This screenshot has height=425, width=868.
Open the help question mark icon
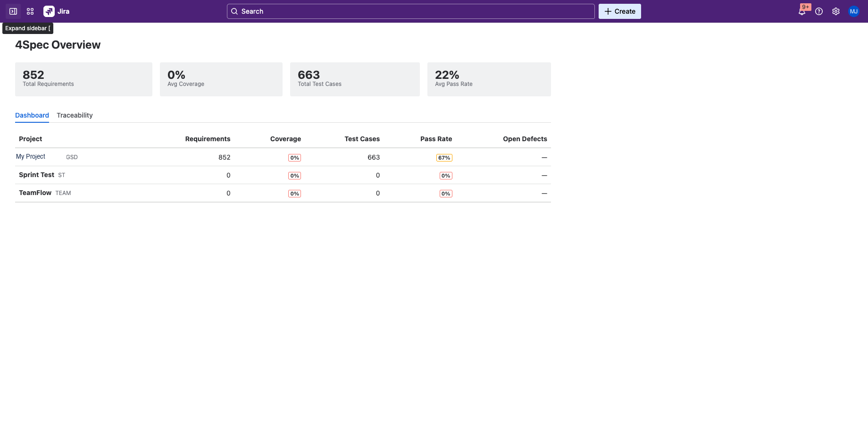coord(819,11)
